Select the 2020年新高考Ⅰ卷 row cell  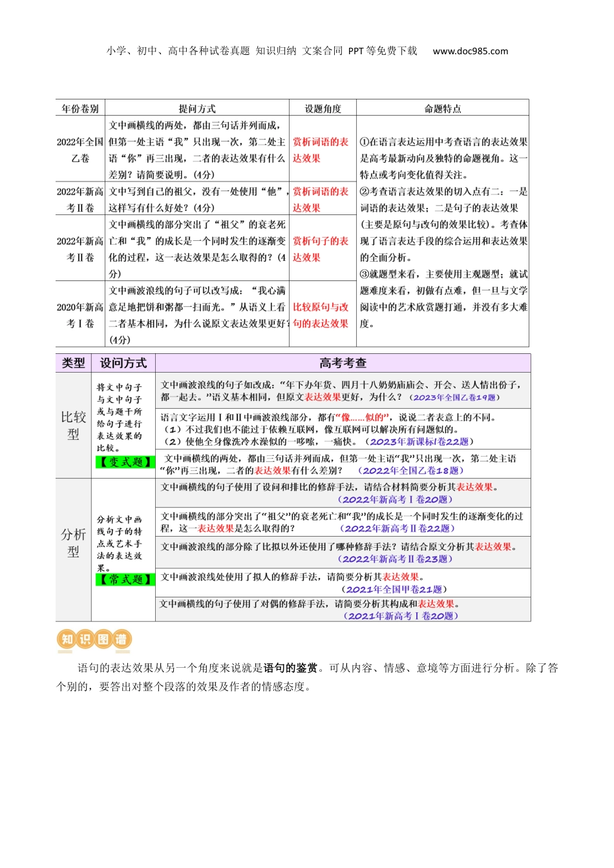pyautogui.click(x=80, y=315)
